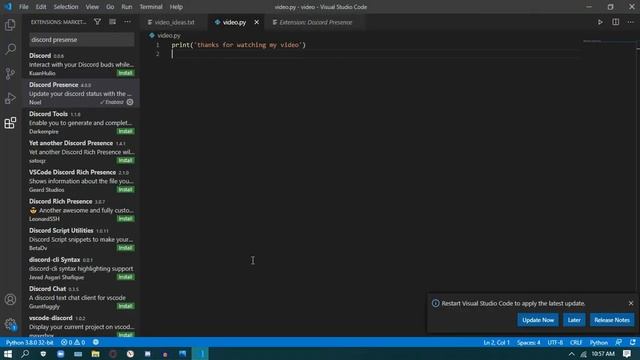Install Discord Script Utilities
Screen dimensions: 640x360
point(125,248)
